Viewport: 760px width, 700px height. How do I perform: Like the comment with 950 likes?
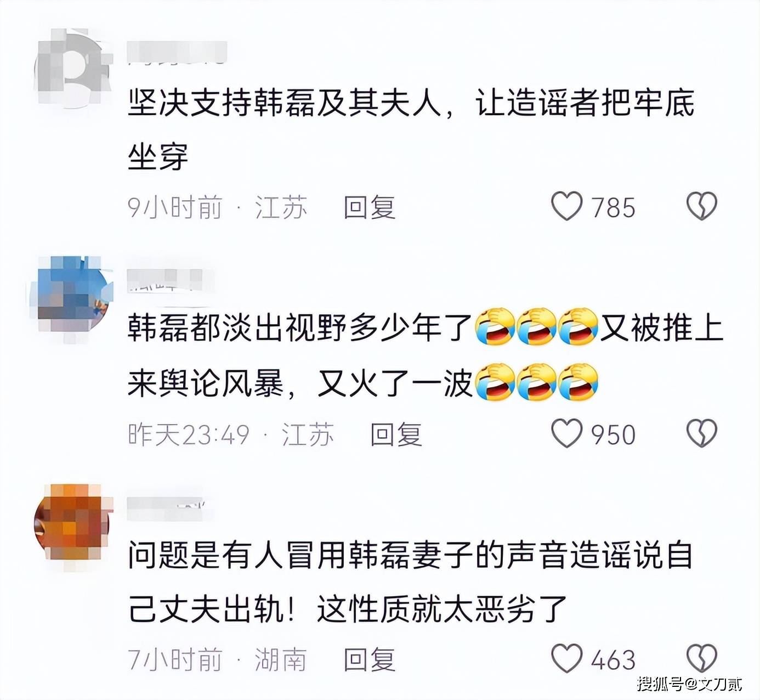[566, 433]
